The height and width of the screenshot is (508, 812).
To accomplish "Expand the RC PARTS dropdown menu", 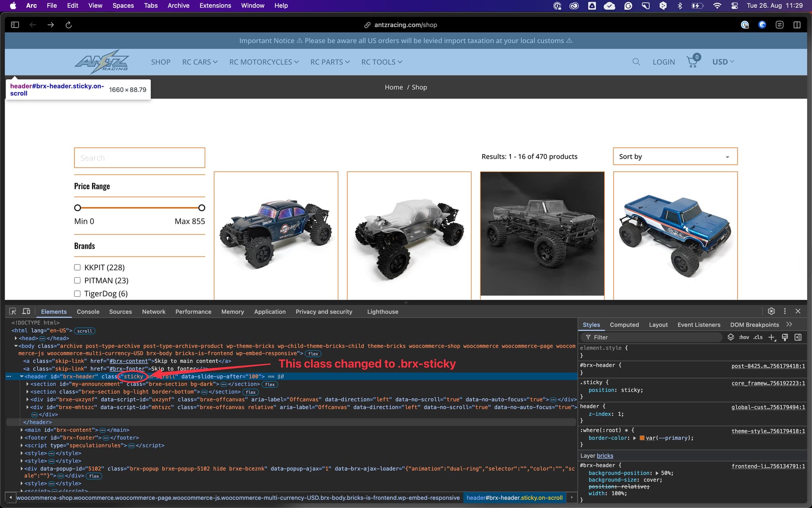I will coord(330,62).
